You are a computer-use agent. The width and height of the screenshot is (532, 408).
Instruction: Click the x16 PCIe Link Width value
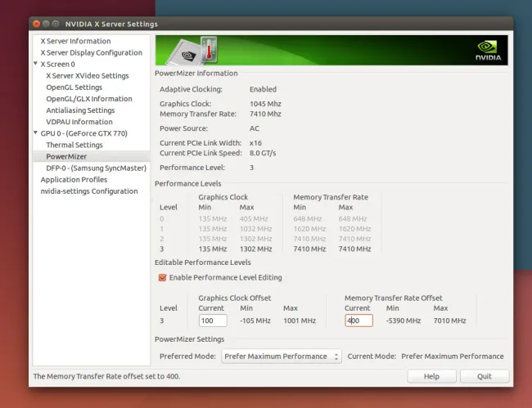click(255, 142)
